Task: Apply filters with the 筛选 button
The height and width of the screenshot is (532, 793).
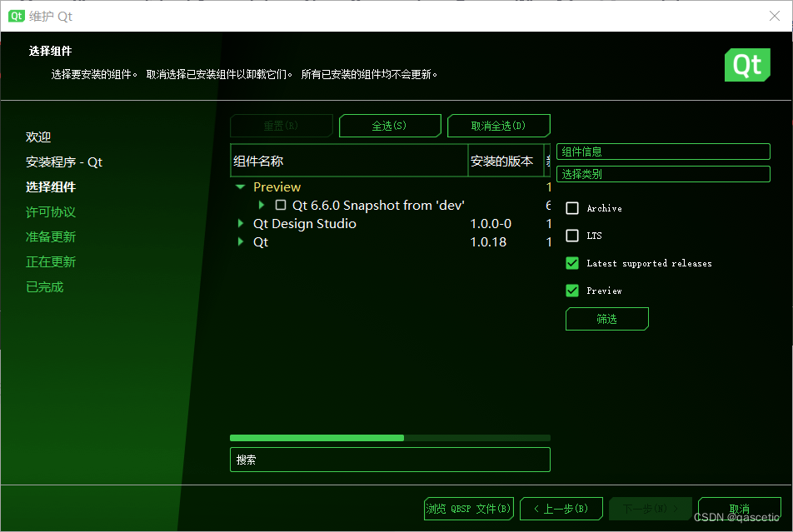Action: pos(607,319)
